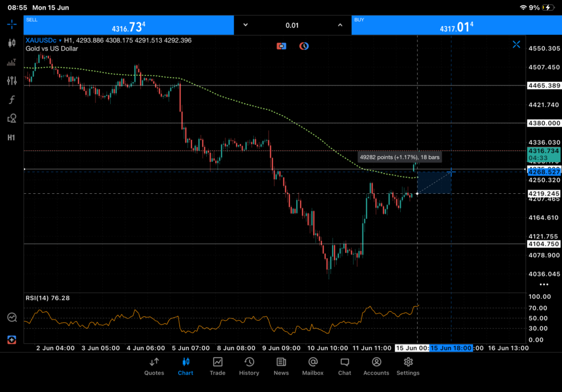Open the candlestick chart type icon
562x392 pixels.
click(x=11, y=43)
